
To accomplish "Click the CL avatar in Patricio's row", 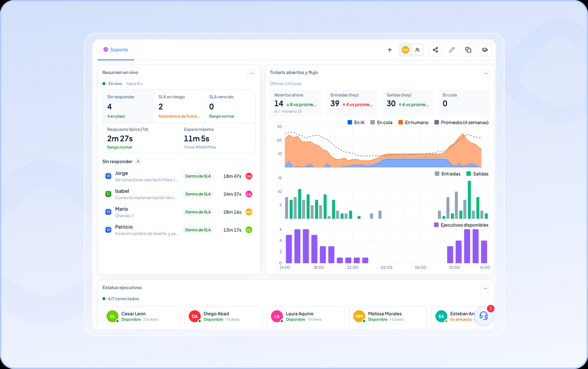I will tap(249, 230).
